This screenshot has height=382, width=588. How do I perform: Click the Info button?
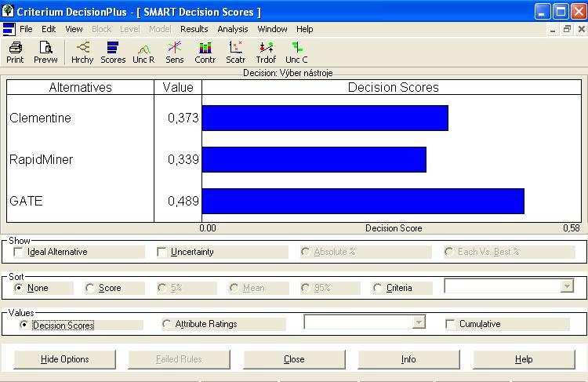pyautogui.click(x=408, y=359)
